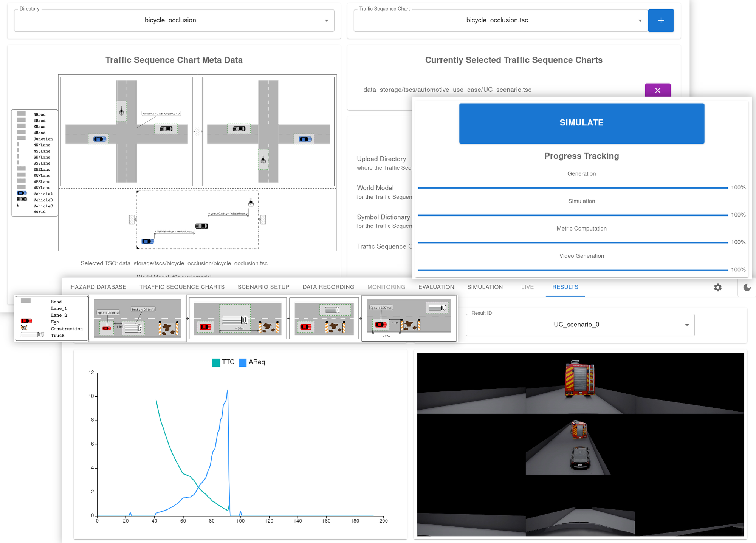
Task: Click blue VehicleA icon in legend
Action: [x=22, y=193]
